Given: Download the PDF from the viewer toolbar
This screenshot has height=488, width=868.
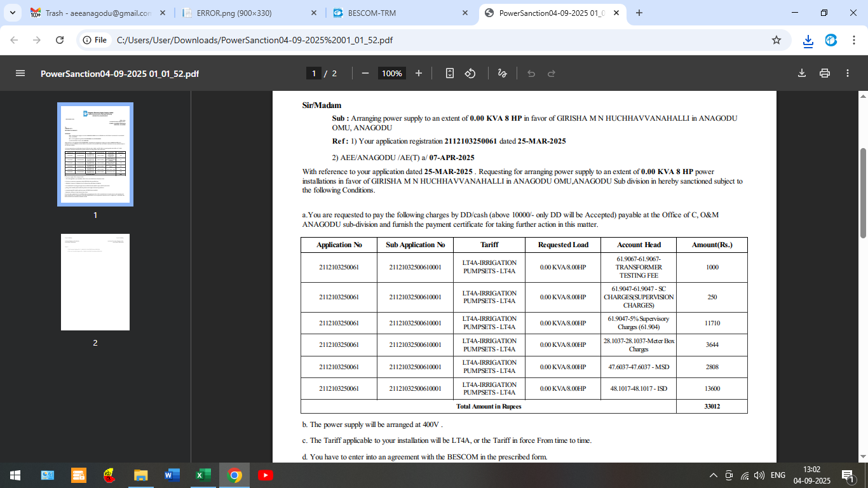Looking at the screenshot, I should pos(802,73).
